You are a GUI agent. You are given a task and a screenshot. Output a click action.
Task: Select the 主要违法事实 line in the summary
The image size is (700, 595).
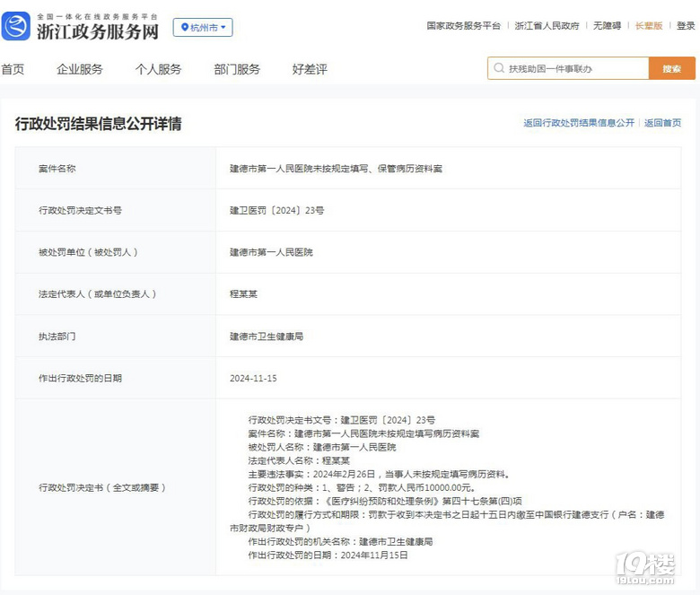click(379, 474)
